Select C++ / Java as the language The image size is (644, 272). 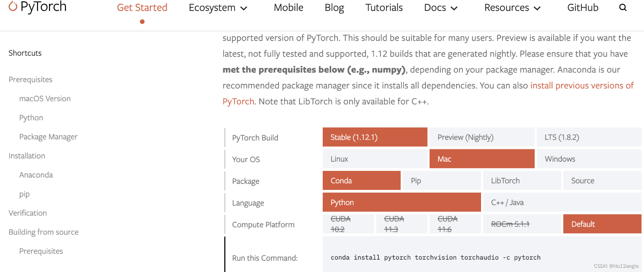[562, 202]
